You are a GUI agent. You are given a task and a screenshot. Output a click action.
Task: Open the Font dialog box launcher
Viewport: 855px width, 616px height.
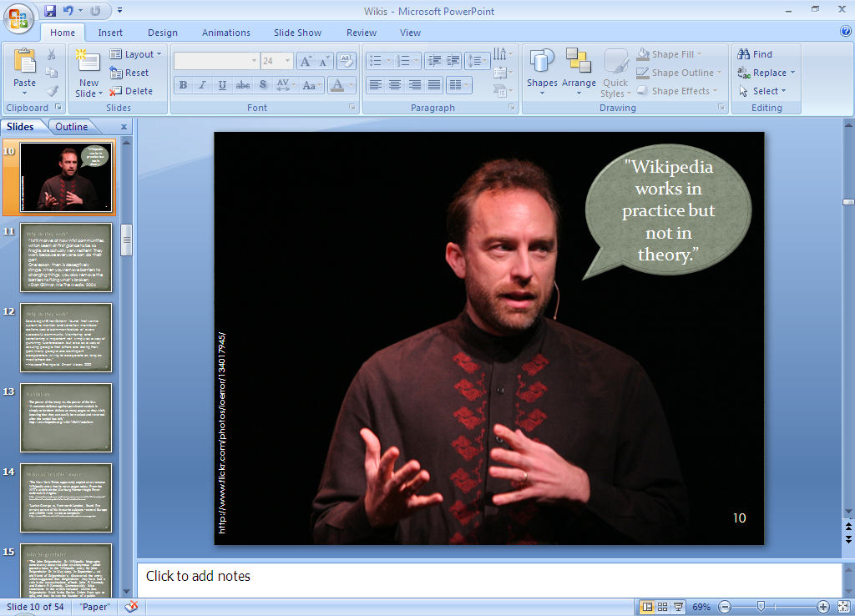(x=352, y=108)
